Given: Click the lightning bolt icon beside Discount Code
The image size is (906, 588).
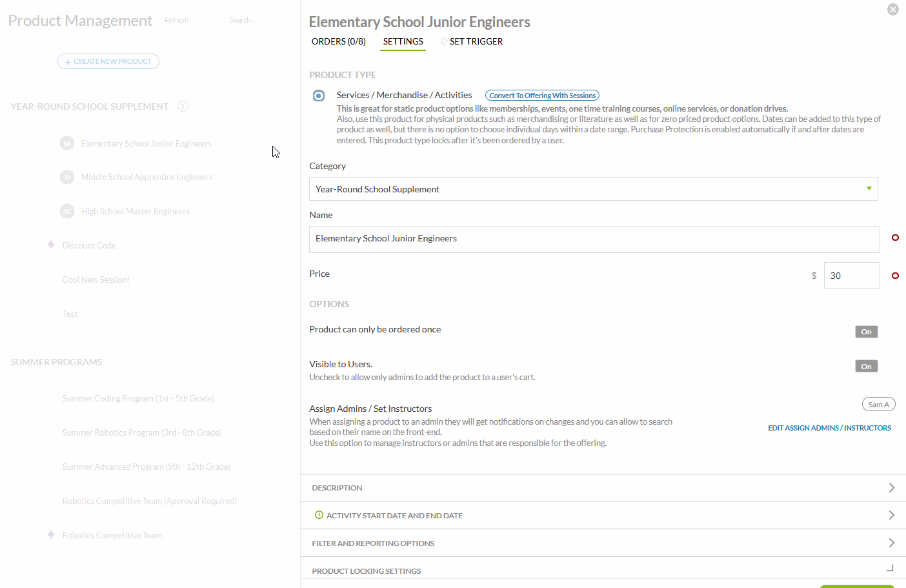Looking at the screenshot, I should [51, 245].
